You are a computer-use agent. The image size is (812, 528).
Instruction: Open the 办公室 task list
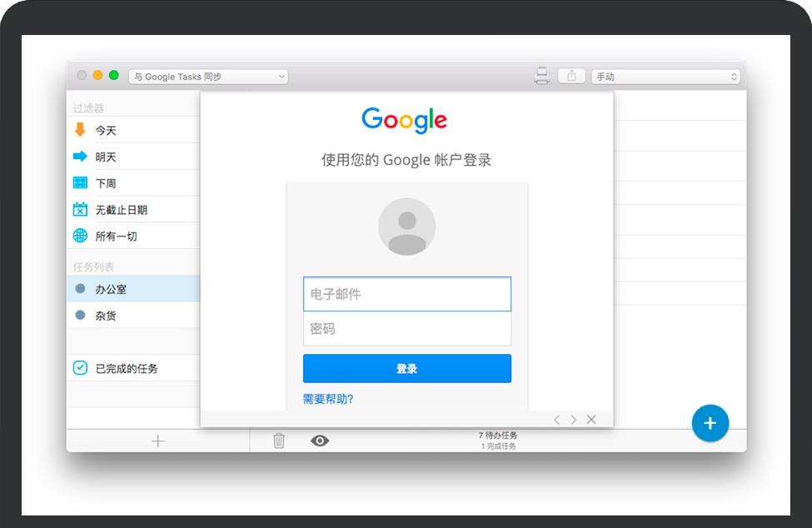[x=133, y=289]
